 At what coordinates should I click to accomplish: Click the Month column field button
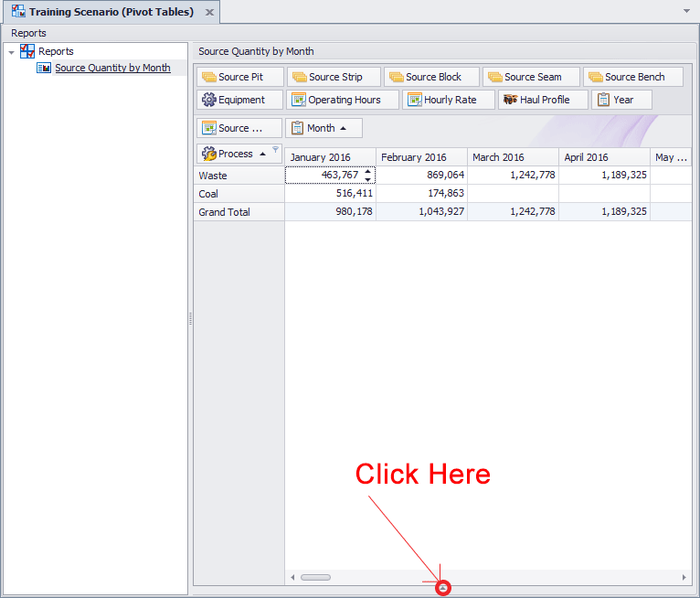323,128
